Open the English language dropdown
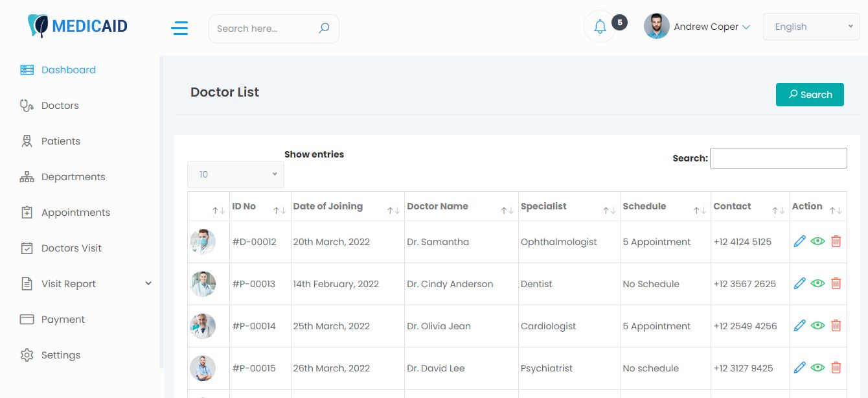Screen dimensions: 868x398 (x=811, y=27)
